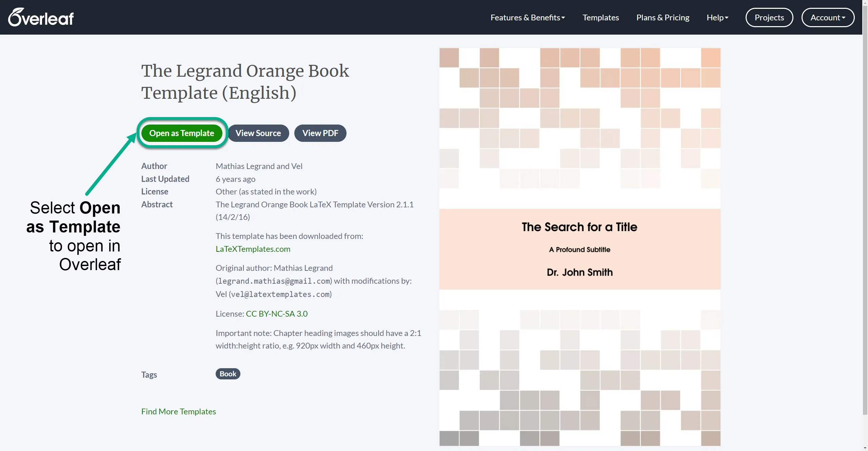Open the Projects button

(769, 17)
